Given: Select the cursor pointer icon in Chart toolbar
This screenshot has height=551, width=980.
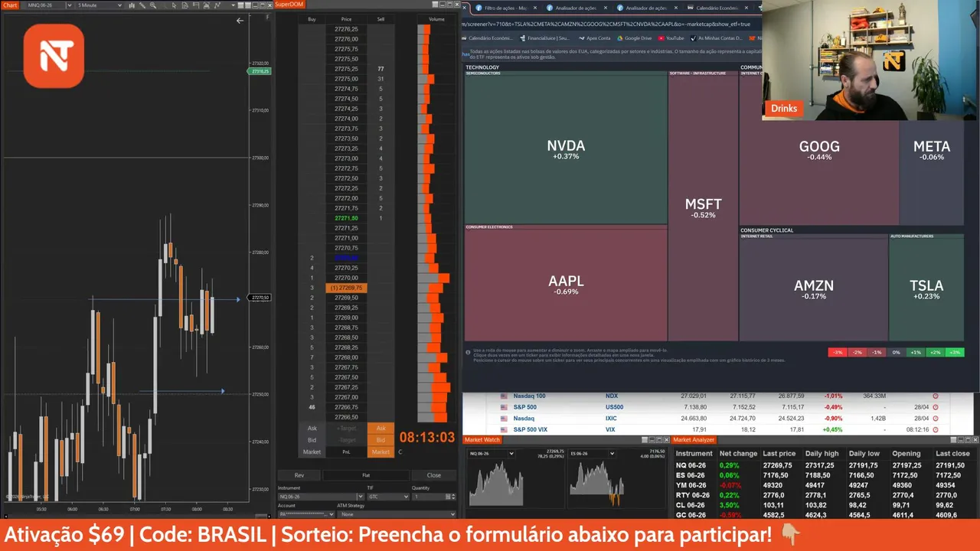Looking at the screenshot, I should click(x=174, y=5).
